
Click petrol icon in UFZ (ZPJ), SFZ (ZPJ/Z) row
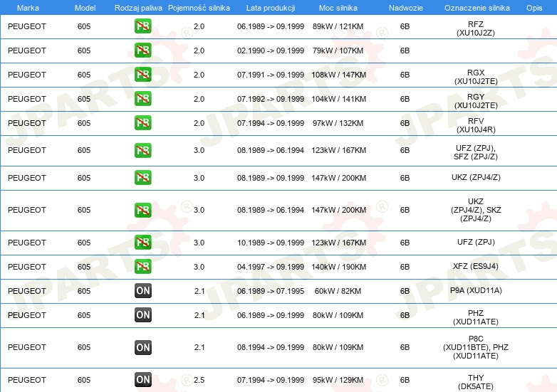(142, 150)
